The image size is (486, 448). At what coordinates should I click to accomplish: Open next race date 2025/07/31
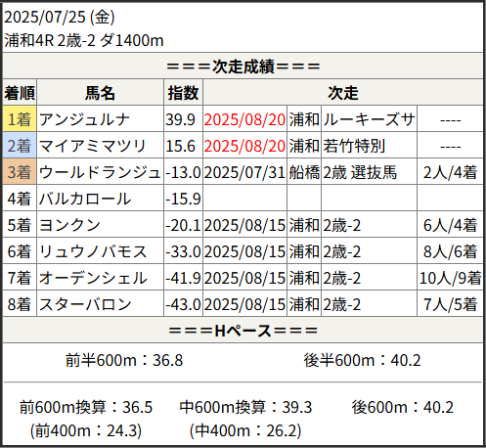[244, 172]
